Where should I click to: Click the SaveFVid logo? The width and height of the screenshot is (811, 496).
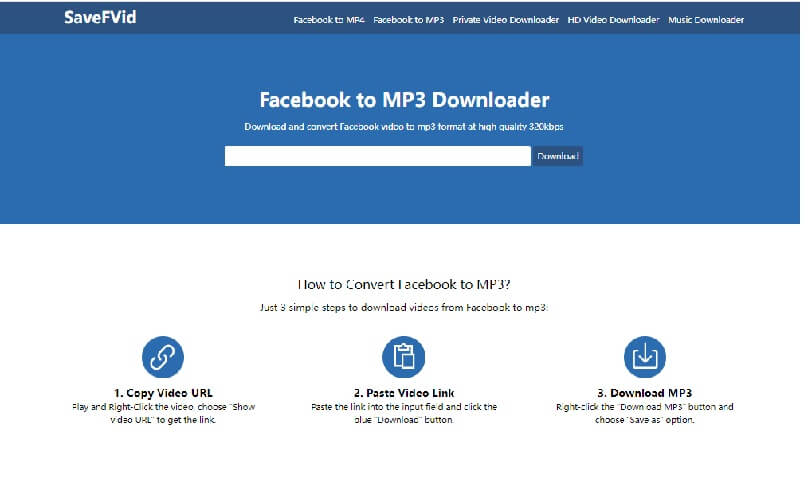coord(100,17)
